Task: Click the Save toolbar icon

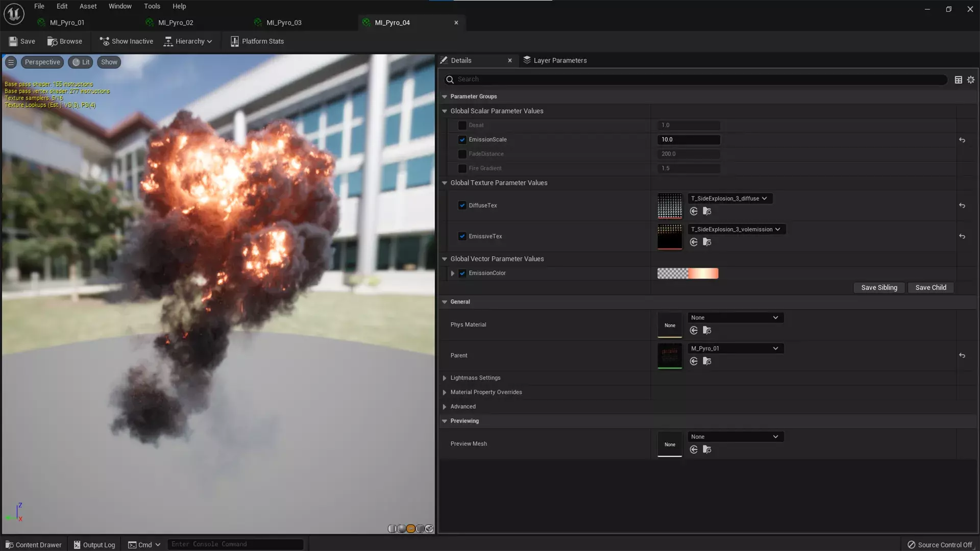Action: (21, 41)
